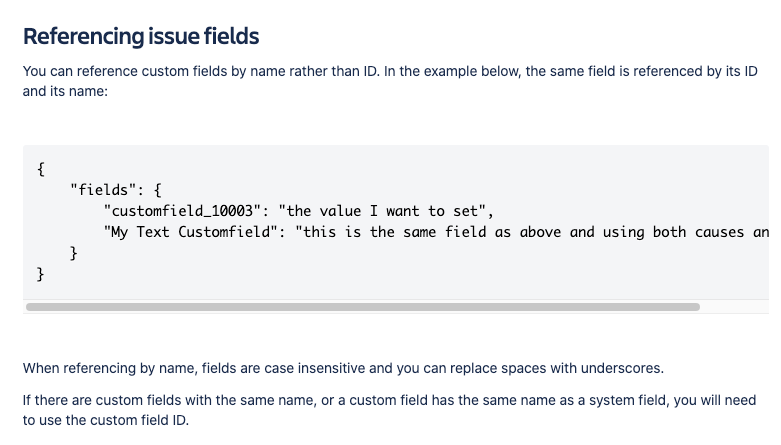This screenshot has width=781, height=445.
Task: Click the string "this is the same field as above"
Action: click(x=428, y=232)
